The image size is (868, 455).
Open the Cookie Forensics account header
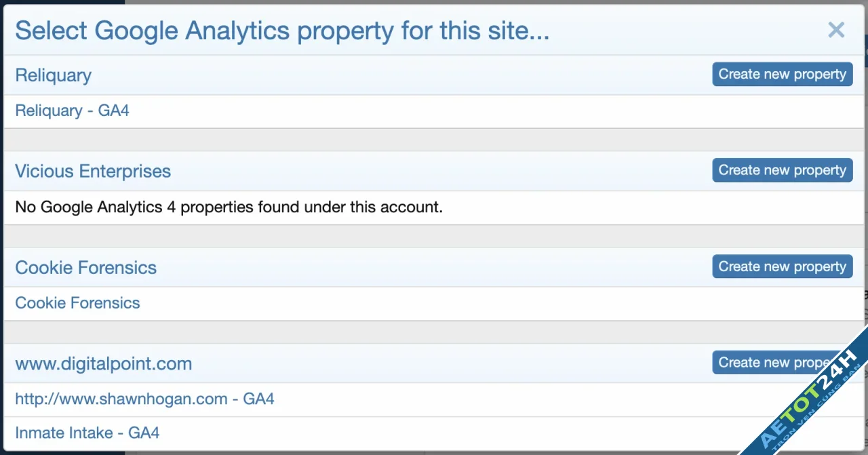[x=85, y=267]
